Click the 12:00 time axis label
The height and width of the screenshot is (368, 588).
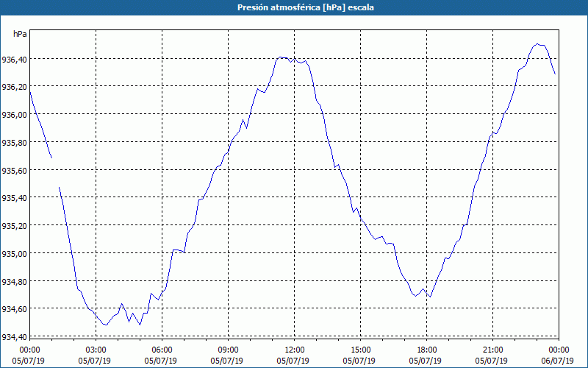pyautogui.click(x=295, y=350)
